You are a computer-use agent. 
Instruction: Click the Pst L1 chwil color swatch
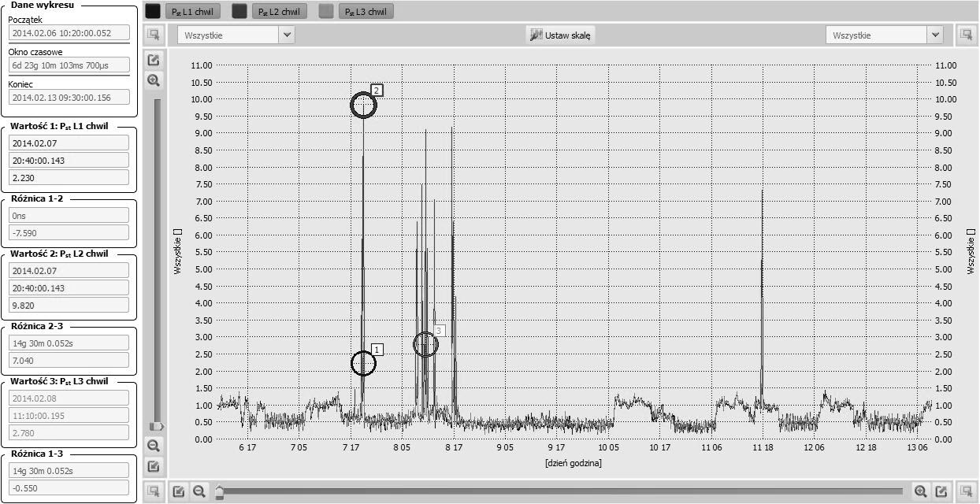tap(153, 12)
